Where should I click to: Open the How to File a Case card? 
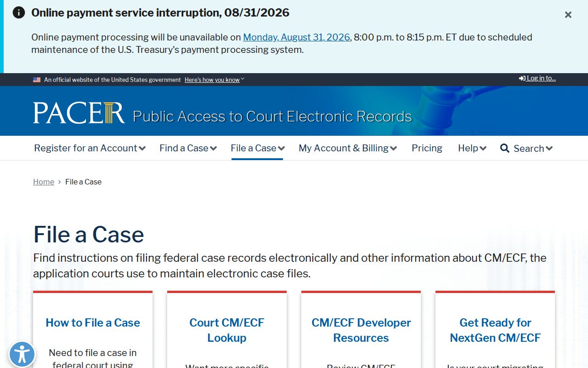(93, 322)
